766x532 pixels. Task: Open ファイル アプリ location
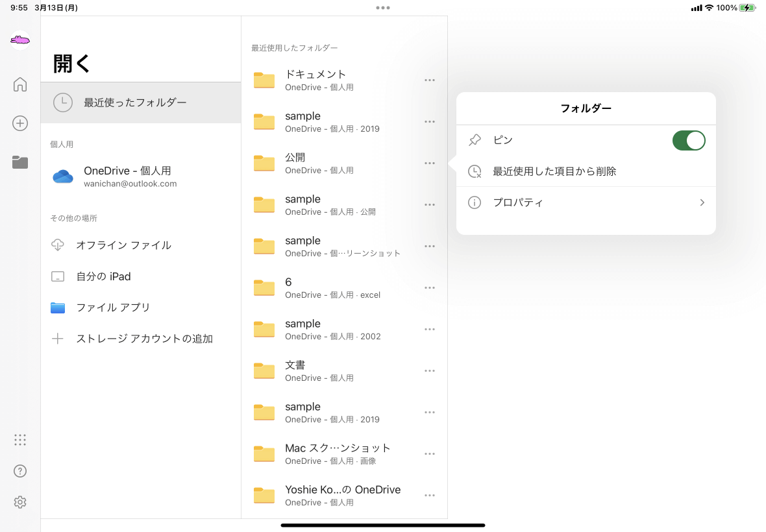pyautogui.click(x=141, y=308)
